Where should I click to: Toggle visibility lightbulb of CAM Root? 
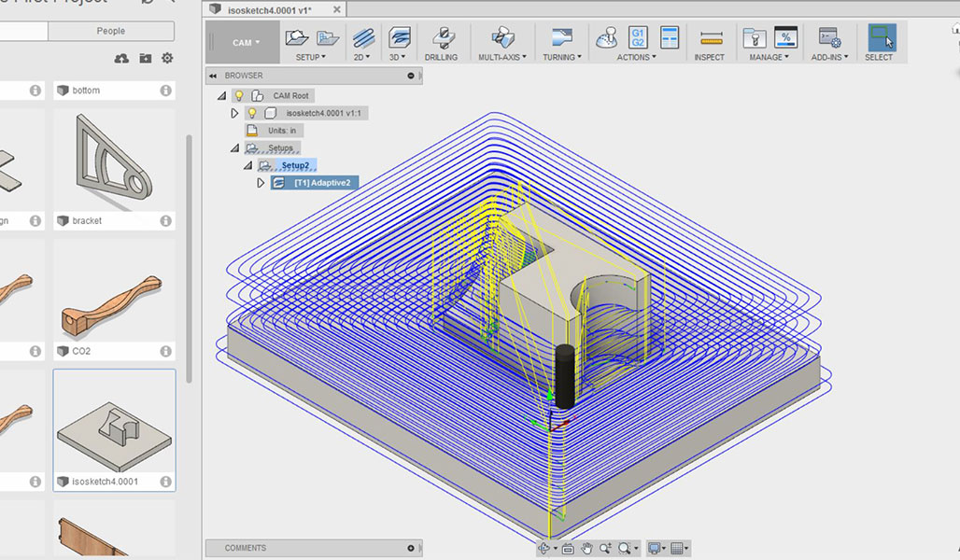pyautogui.click(x=239, y=95)
